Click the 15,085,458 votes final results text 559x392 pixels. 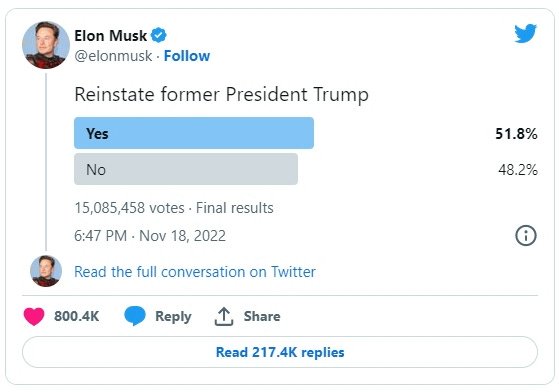(x=174, y=208)
